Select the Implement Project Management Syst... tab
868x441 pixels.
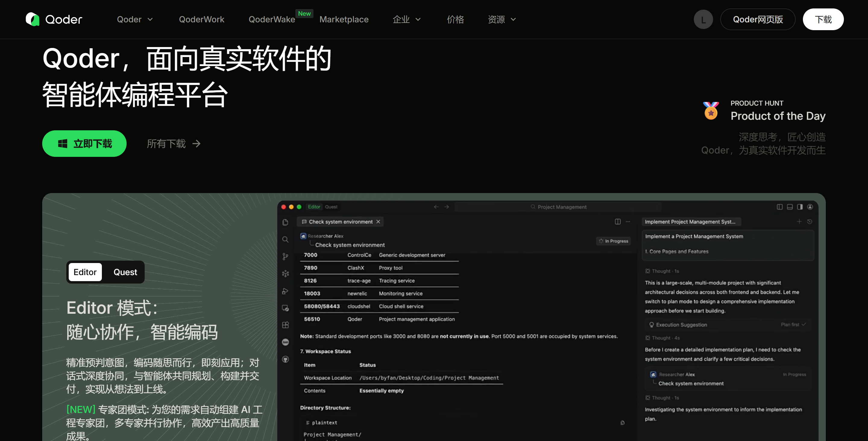[x=691, y=222]
